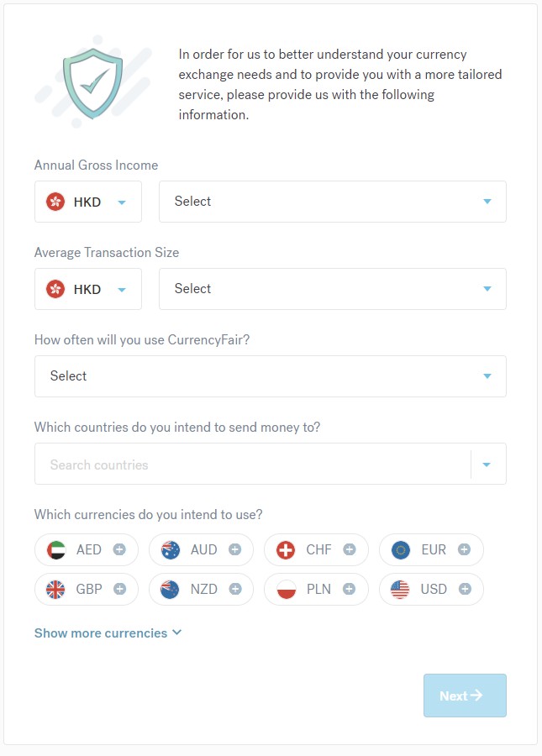Click the AED plus icon

[119, 549]
